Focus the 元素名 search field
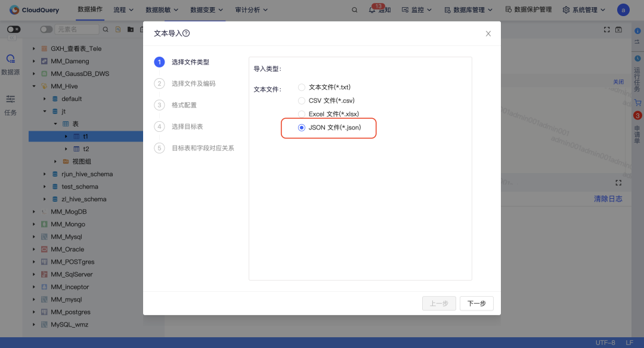This screenshot has height=348, width=644. 77,29
